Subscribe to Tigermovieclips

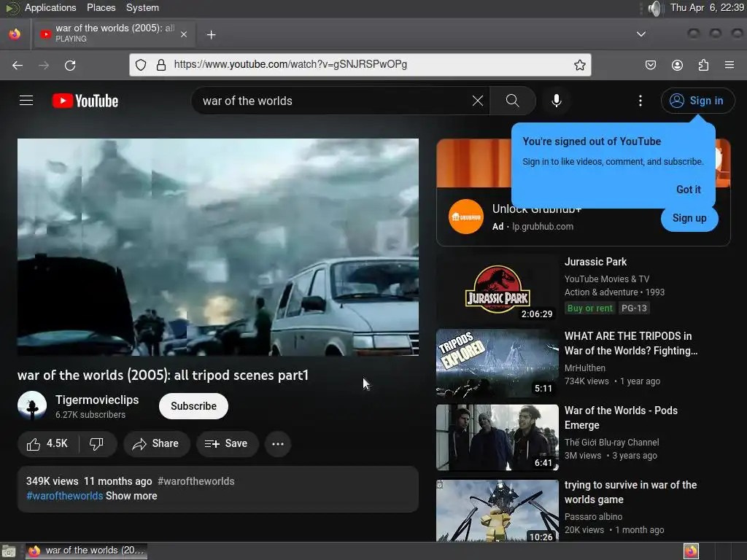pyautogui.click(x=193, y=406)
